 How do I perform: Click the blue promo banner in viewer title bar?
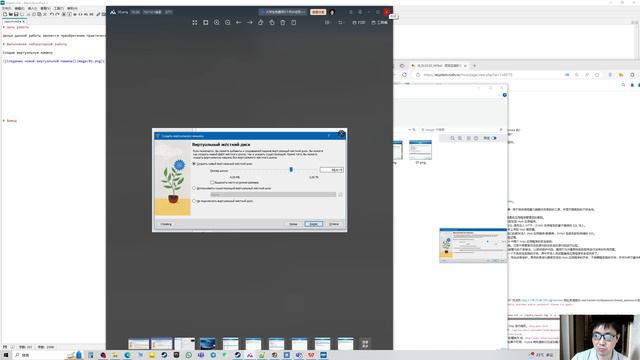283,12
